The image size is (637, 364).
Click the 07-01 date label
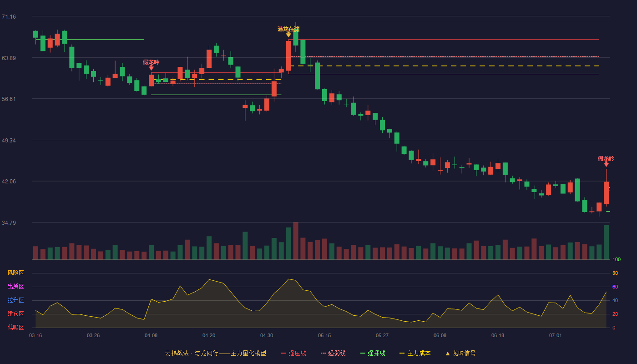point(556,335)
